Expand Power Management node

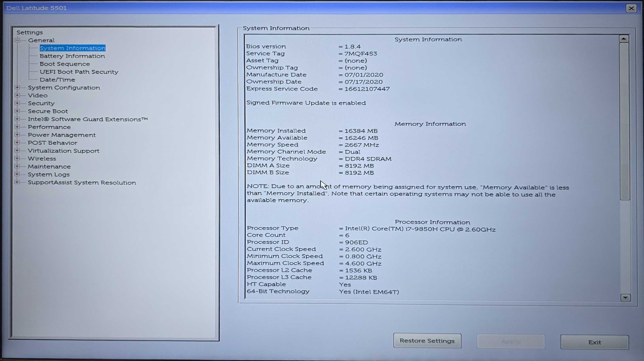point(17,135)
